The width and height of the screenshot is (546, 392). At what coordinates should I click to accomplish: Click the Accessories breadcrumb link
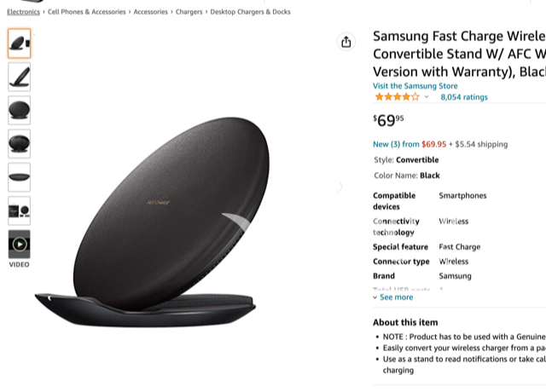point(151,12)
